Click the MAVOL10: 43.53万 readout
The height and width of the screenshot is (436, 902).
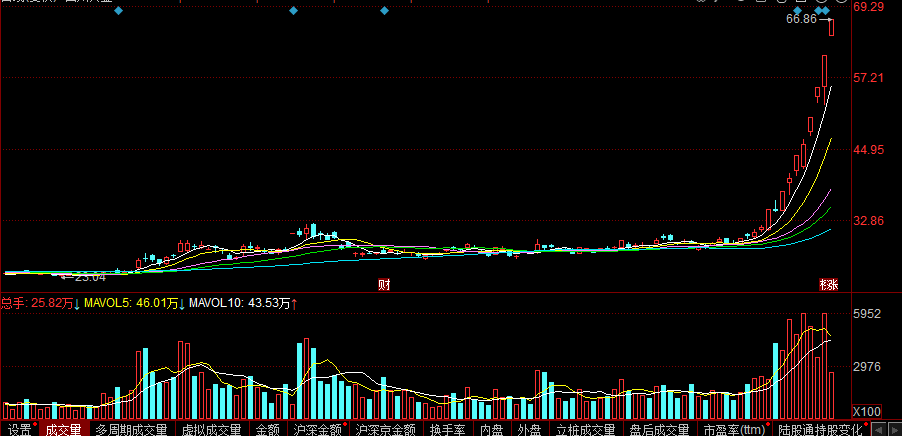coord(239,303)
